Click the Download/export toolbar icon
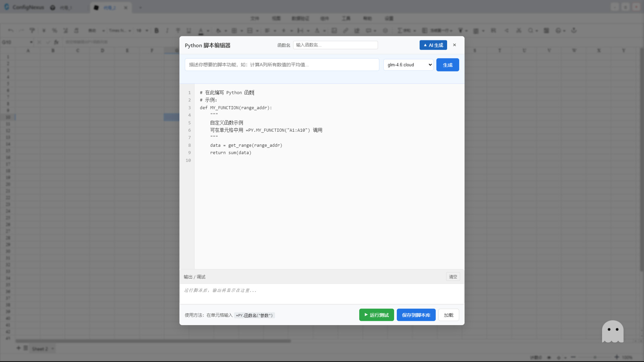 574,30
